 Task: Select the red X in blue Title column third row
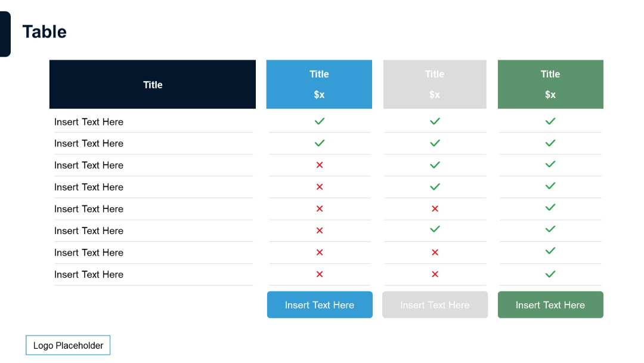point(320,165)
